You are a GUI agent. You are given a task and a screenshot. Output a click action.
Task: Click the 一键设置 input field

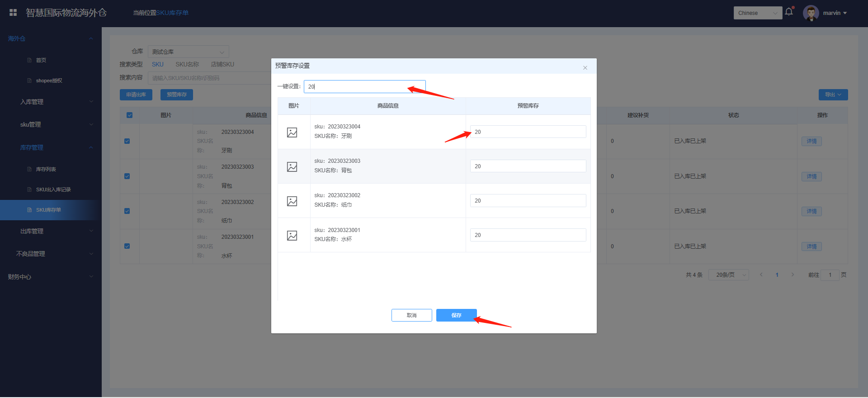(364, 86)
